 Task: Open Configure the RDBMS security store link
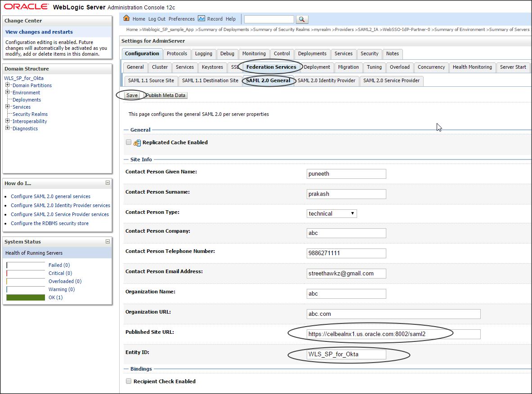point(49,223)
